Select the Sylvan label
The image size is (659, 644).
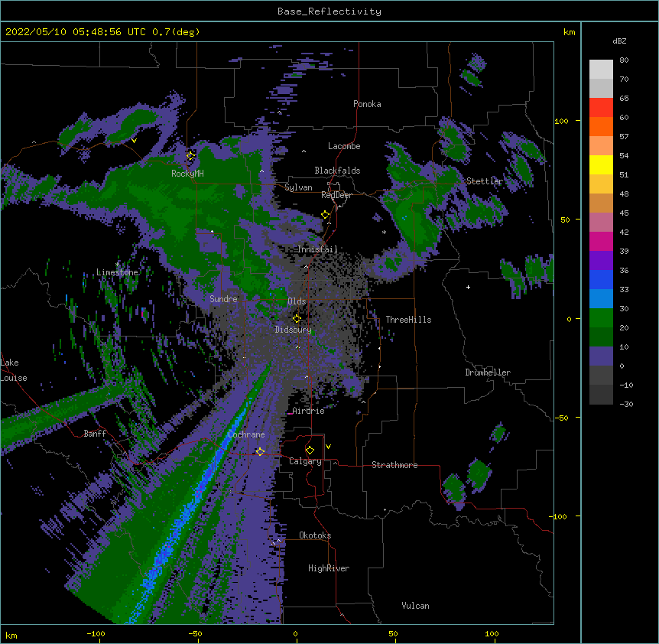point(298,187)
